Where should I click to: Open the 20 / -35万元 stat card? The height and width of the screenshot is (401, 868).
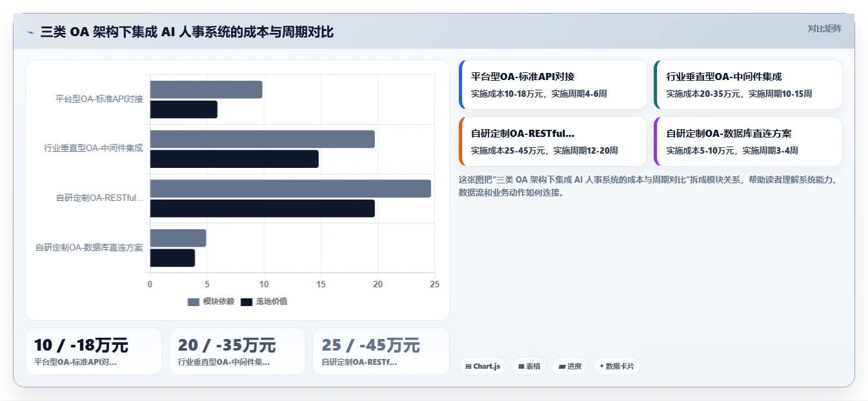(237, 351)
